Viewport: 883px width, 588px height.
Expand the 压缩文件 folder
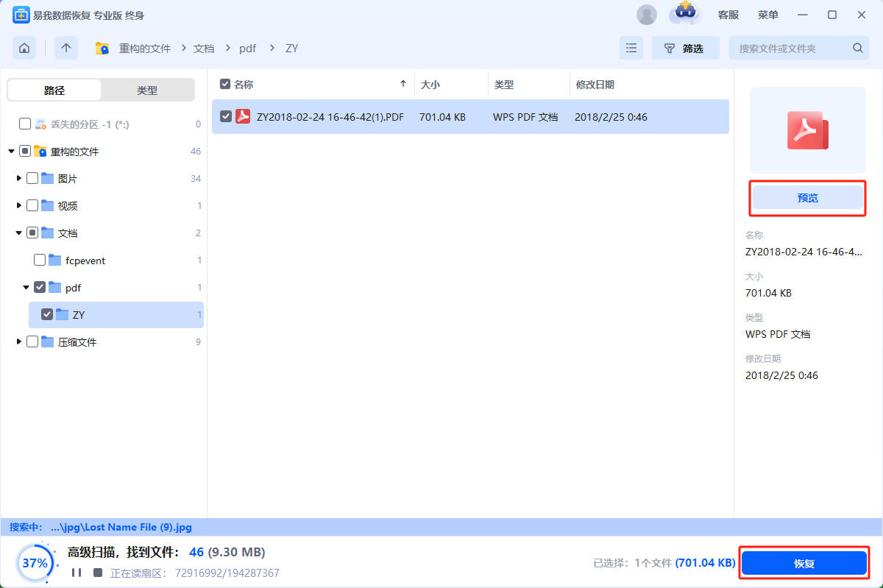(x=19, y=342)
